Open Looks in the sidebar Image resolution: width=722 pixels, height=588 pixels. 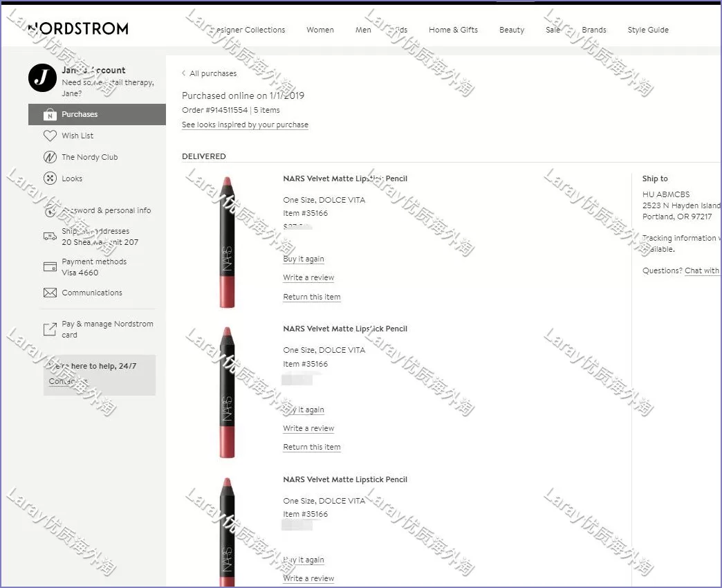(x=72, y=178)
